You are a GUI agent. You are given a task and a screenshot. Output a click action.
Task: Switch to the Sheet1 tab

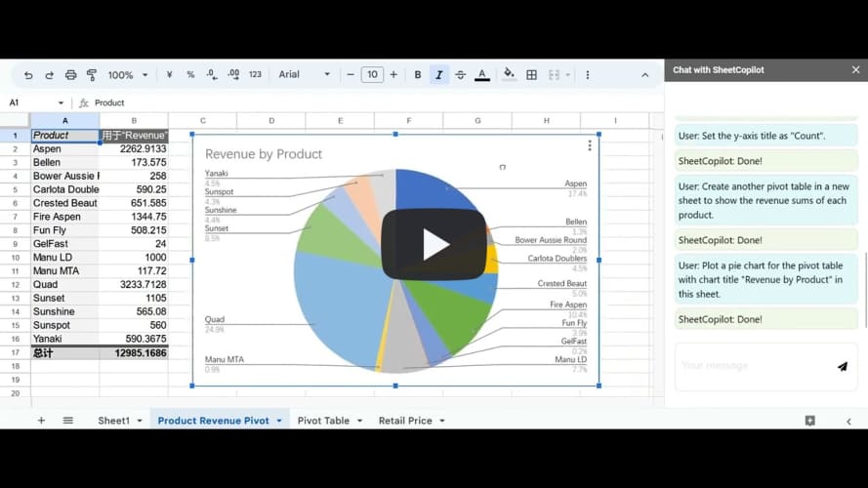[114, 421]
